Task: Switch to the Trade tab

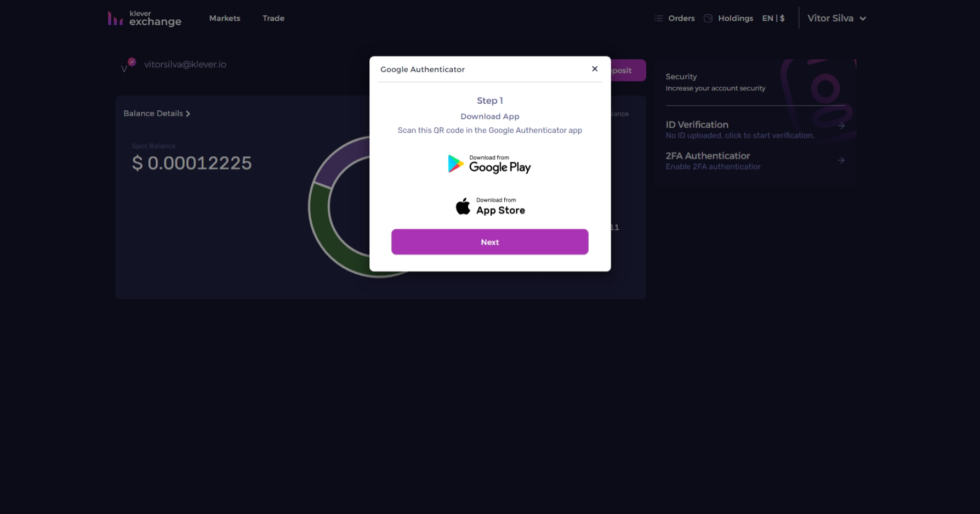Action: click(x=273, y=18)
